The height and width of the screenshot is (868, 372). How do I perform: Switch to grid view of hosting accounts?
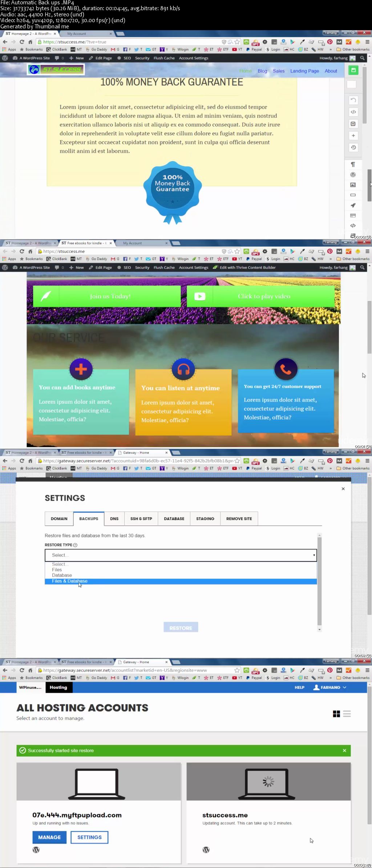pos(336,714)
